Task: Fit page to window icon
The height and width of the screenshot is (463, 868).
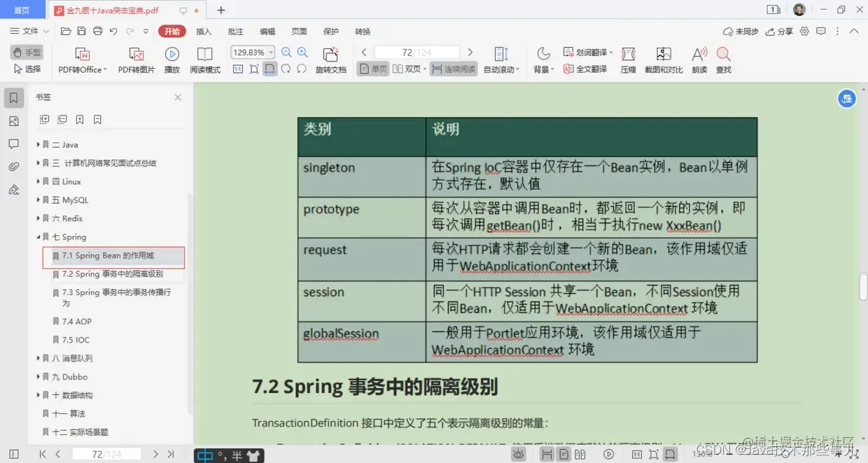Action: tap(254, 69)
